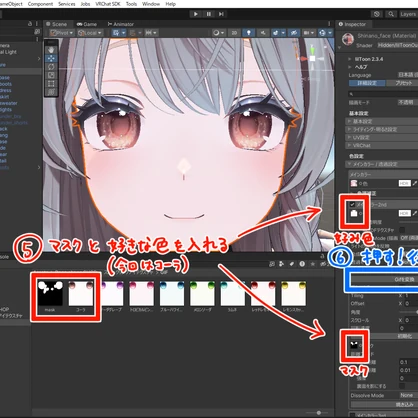418x418 pixels.
Task: Toggle scene lighting lightbulb icon
Action: 248,33
